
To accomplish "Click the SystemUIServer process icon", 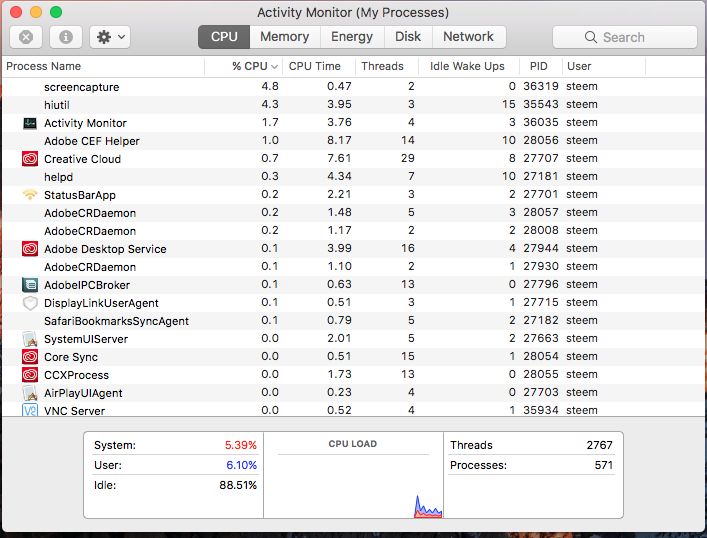I will pos(30,339).
